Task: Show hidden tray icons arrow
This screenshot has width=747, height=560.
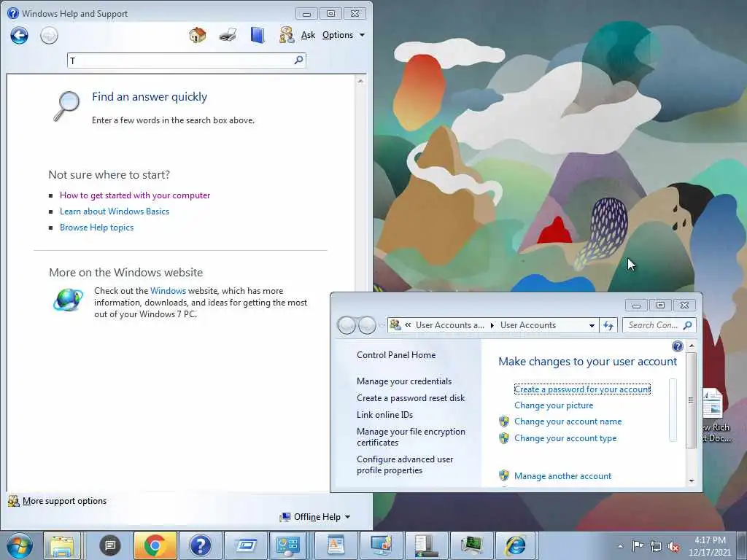Action: [x=620, y=546]
